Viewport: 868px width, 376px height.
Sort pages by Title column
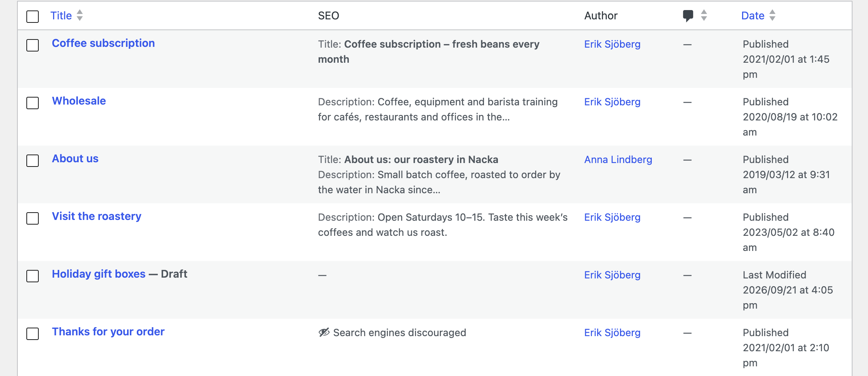tap(61, 15)
